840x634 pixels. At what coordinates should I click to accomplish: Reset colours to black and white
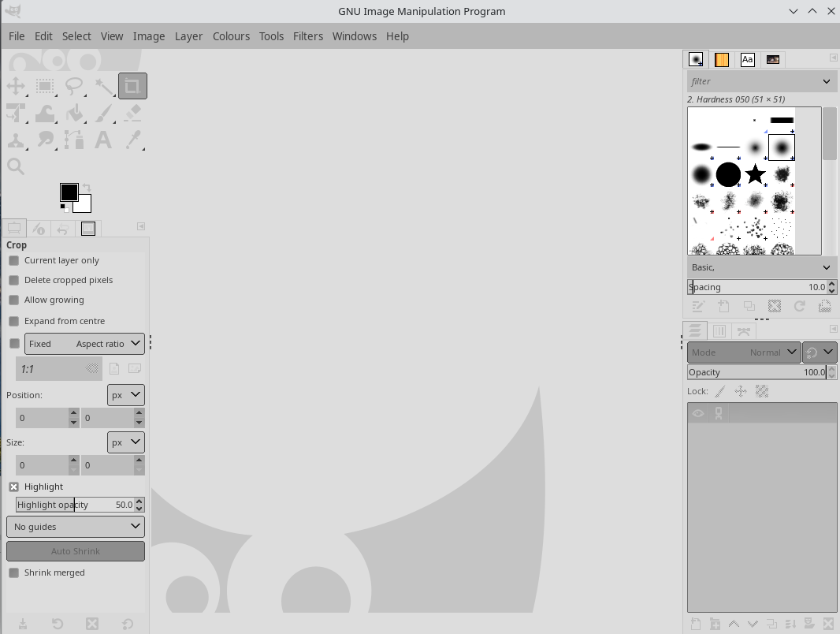tap(65, 207)
